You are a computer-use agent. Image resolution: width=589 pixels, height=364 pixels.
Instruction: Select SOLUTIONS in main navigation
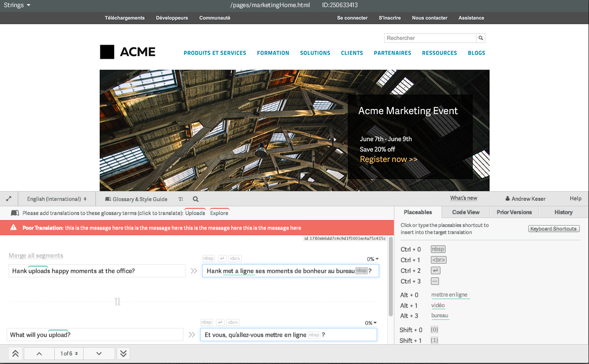pos(315,53)
